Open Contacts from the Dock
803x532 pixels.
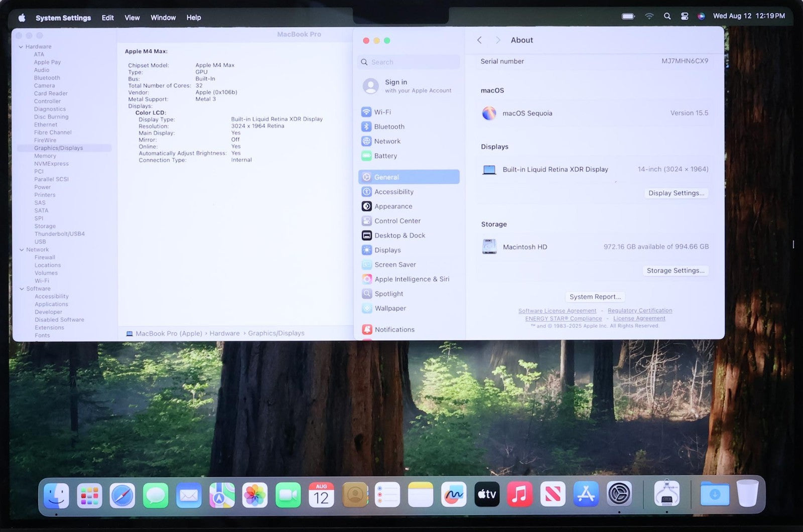click(x=355, y=495)
